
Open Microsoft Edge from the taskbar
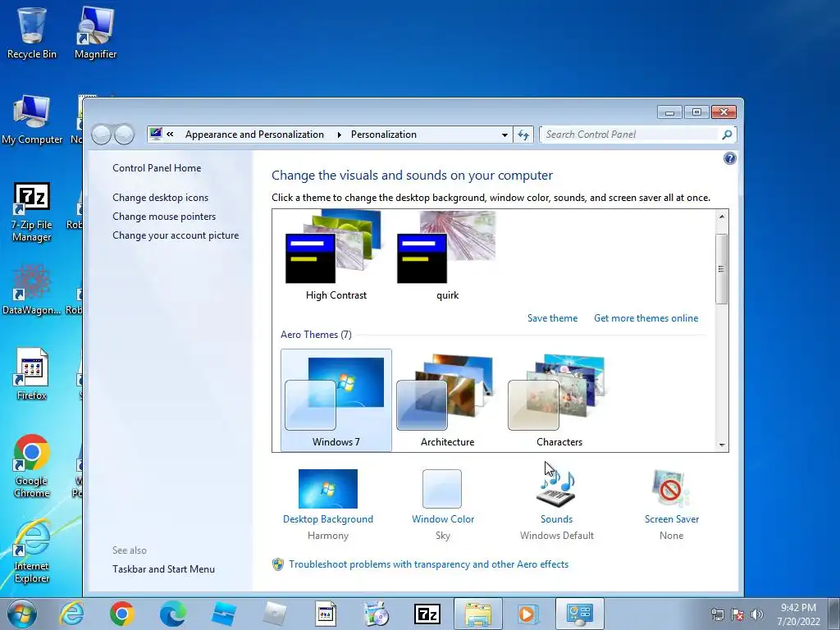point(172,614)
